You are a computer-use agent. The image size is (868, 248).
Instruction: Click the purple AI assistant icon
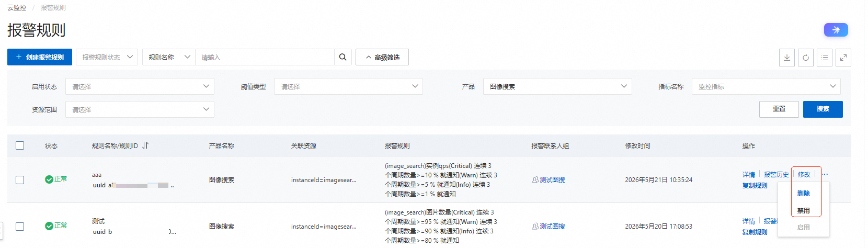836,30
